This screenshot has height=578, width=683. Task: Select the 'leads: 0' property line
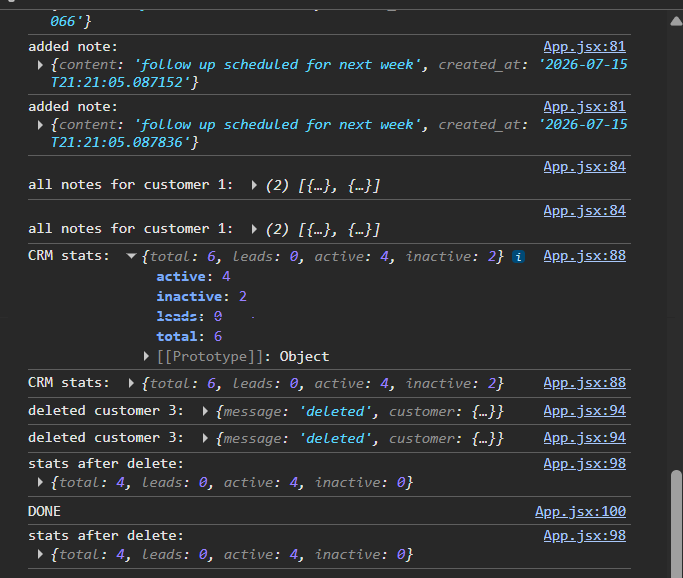(189, 317)
